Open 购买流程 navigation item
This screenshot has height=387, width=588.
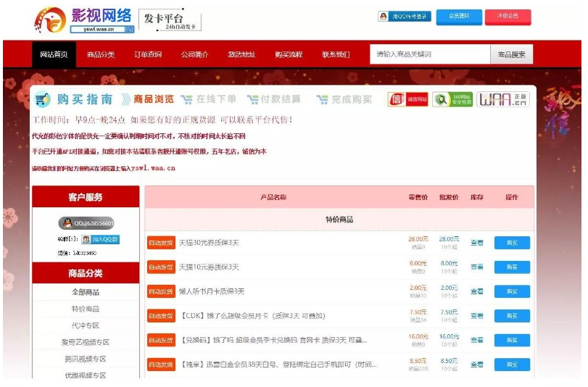coord(289,55)
